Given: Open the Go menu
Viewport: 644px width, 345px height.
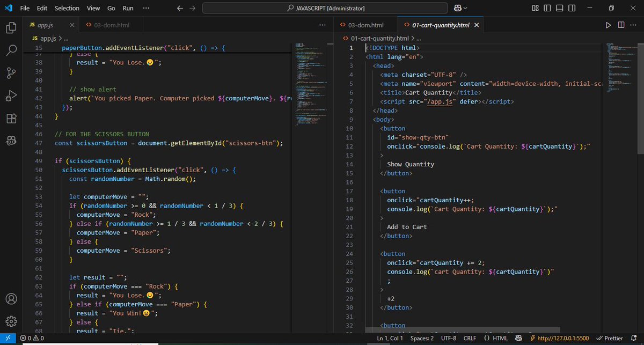Looking at the screenshot, I should pyautogui.click(x=111, y=8).
